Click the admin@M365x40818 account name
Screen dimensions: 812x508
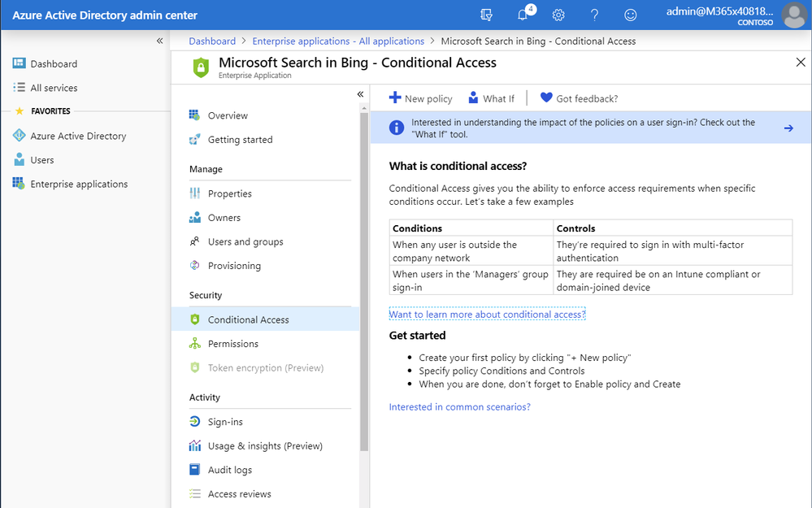point(719,11)
